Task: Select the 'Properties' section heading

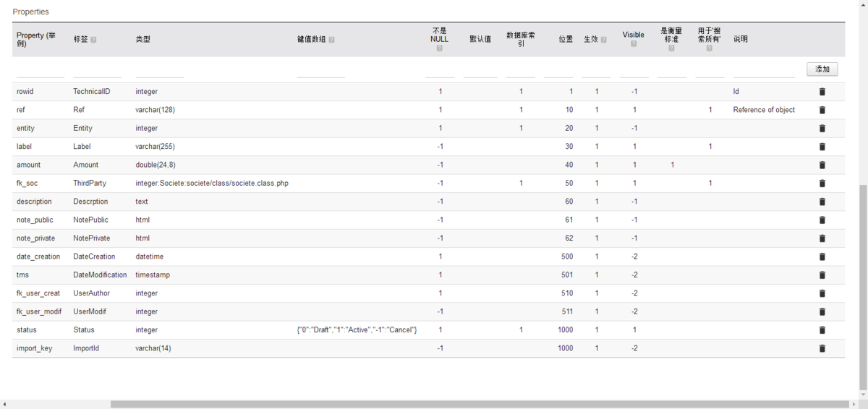Action: click(x=31, y=12)
